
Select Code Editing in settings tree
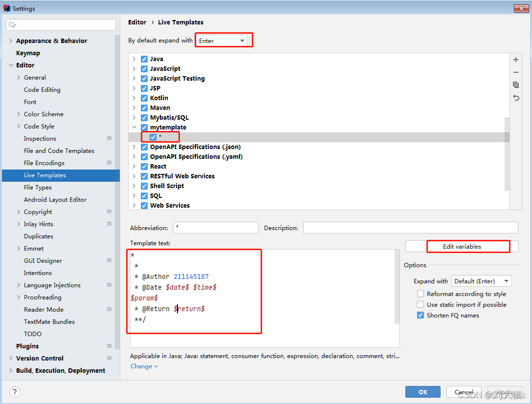click(x=42, y=90)
